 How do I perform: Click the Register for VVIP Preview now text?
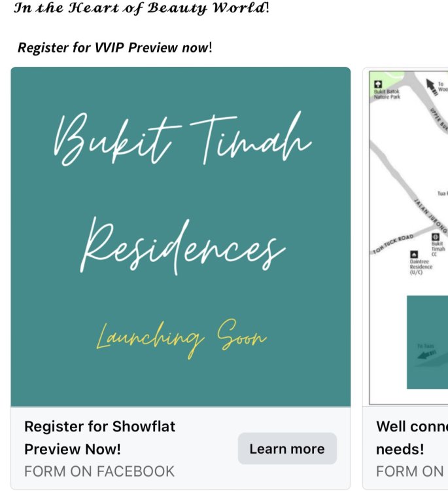115,48
